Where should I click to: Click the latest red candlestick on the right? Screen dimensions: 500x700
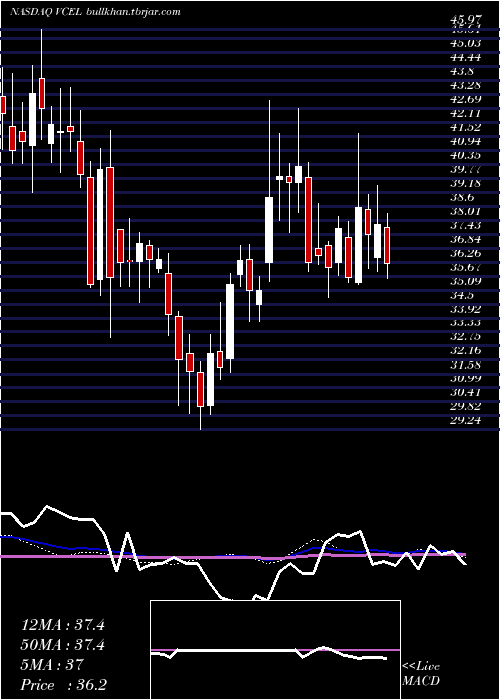pyautogui.click(x=387, y=245)
